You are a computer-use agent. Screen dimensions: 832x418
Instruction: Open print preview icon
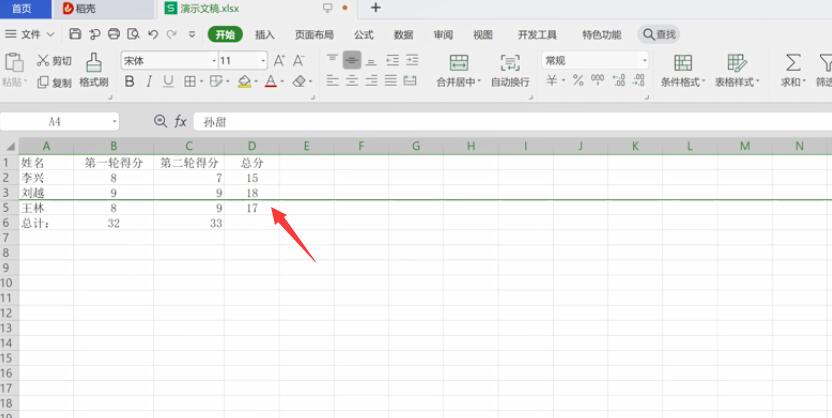click(x=134, y=34)
